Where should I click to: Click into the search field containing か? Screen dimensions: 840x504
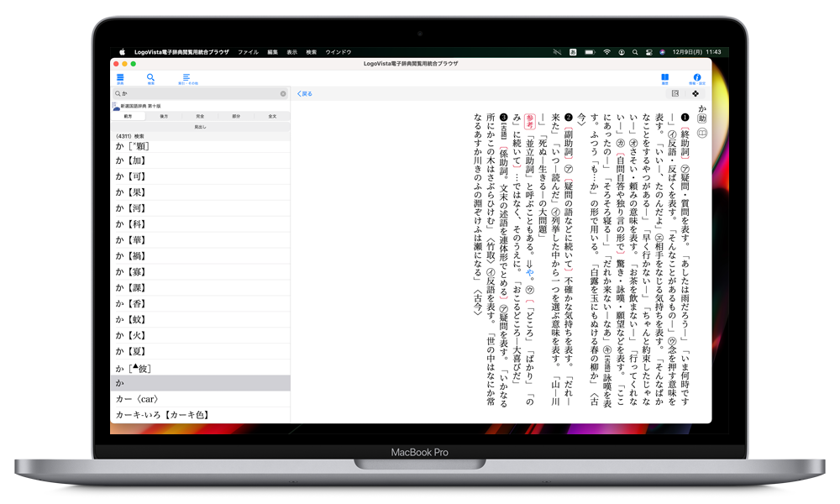tap(201, 94)
